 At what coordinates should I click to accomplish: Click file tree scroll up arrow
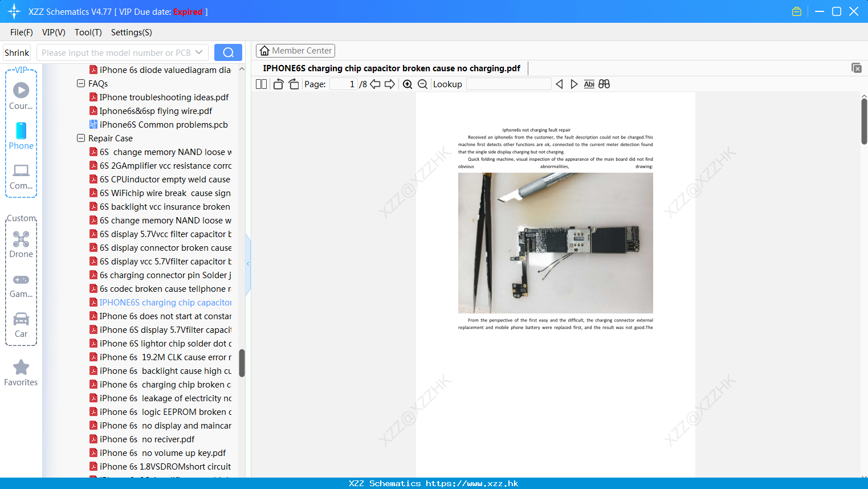coord(242,69)
